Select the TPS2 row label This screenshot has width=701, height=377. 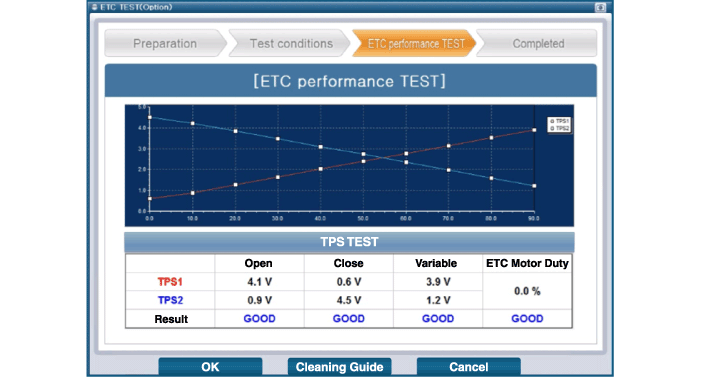tap(170, 300)
